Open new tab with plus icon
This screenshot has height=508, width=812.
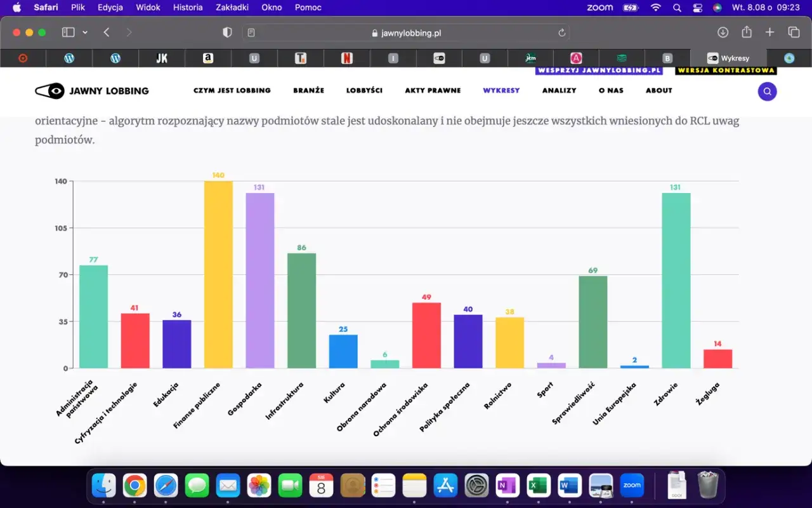[770, 32]
